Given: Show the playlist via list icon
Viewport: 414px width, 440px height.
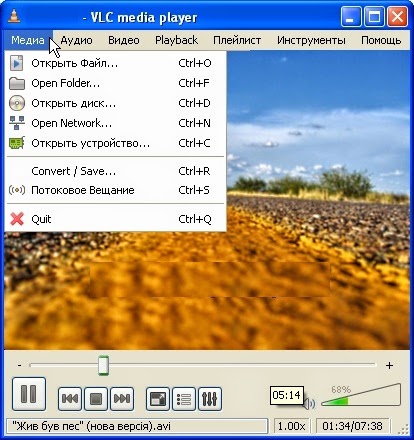Looking at the screenshot, I should [x=184, y=398].
